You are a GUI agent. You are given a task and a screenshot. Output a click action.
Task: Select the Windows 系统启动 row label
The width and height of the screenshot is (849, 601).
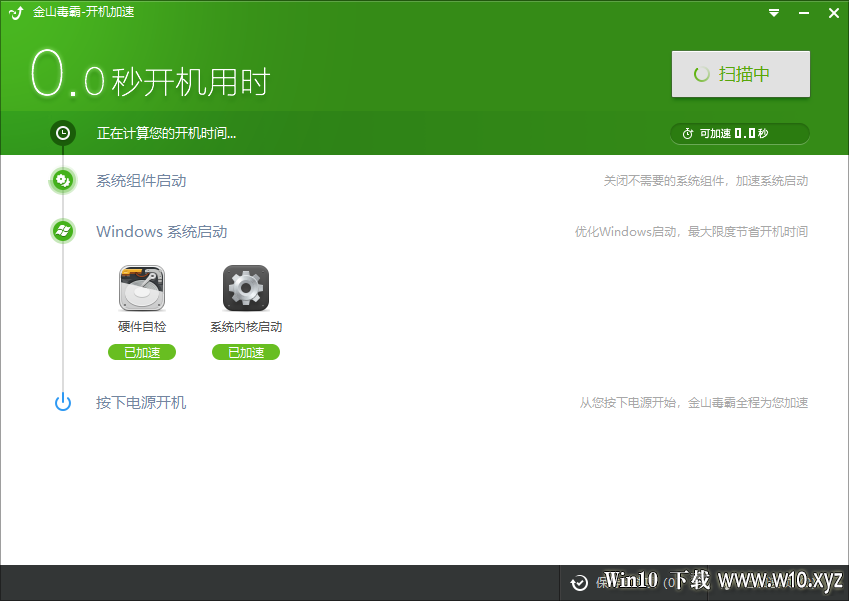[161, 232]
